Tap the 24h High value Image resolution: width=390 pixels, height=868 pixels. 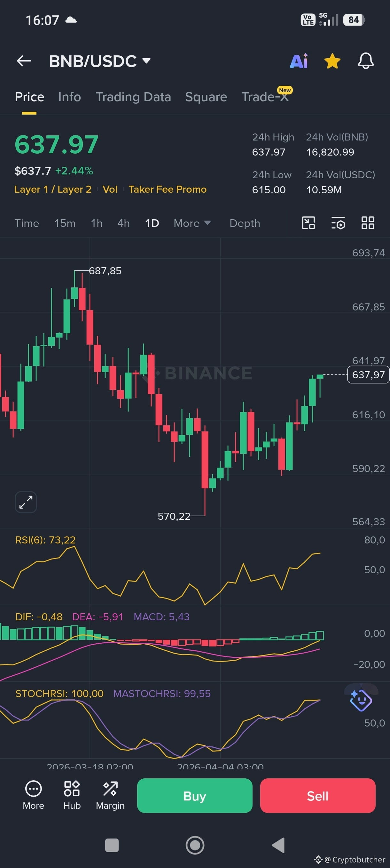(269, 152)
